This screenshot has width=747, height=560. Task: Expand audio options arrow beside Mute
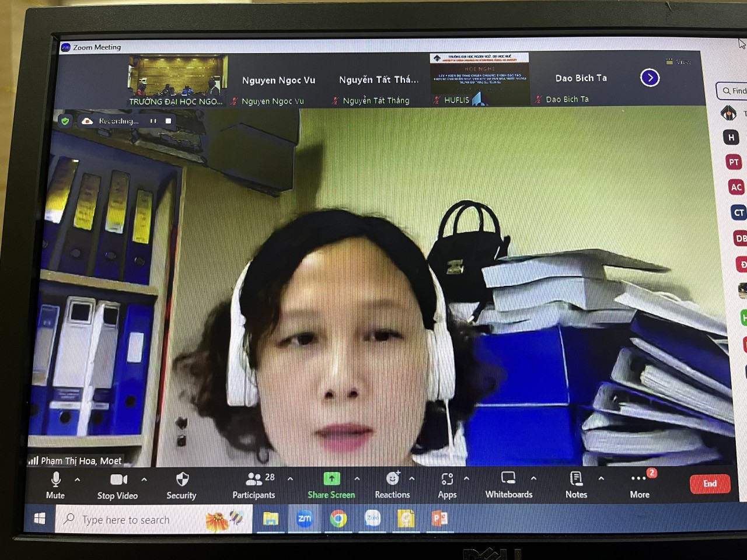[x=78, y=480]
